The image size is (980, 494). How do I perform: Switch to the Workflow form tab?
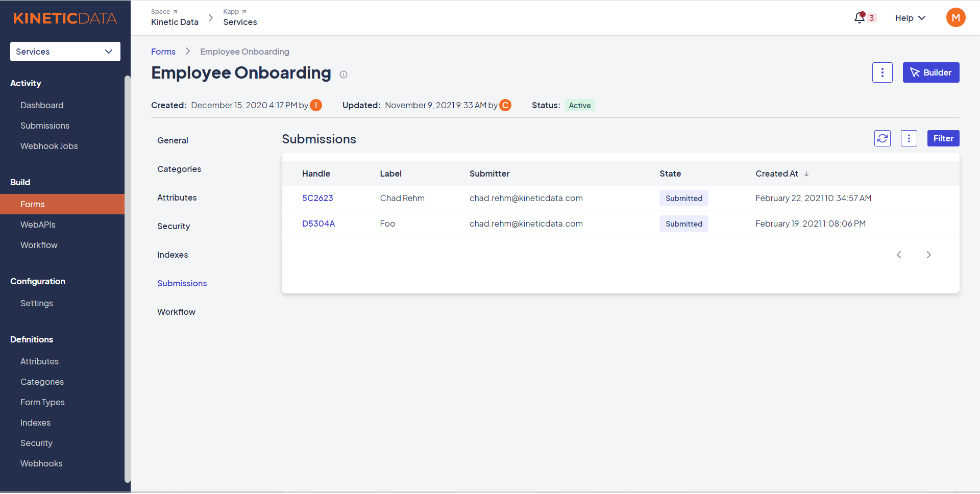pos(176,312)
